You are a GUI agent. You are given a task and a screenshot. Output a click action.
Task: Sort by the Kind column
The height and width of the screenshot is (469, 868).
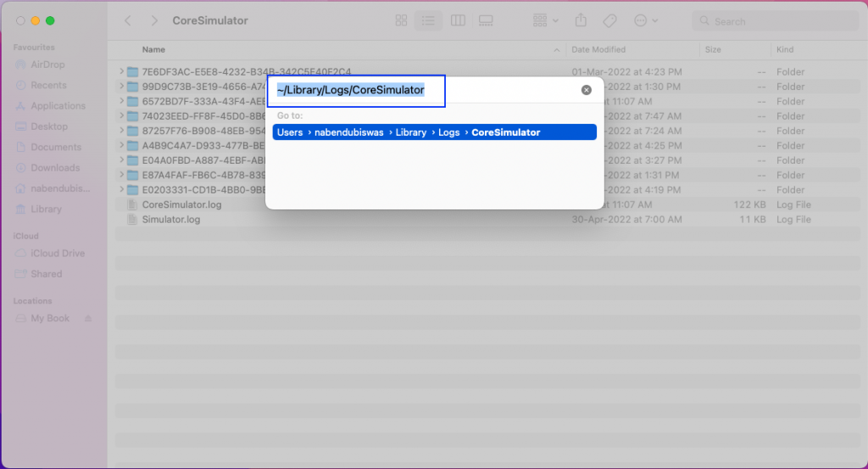coord(785,50)
